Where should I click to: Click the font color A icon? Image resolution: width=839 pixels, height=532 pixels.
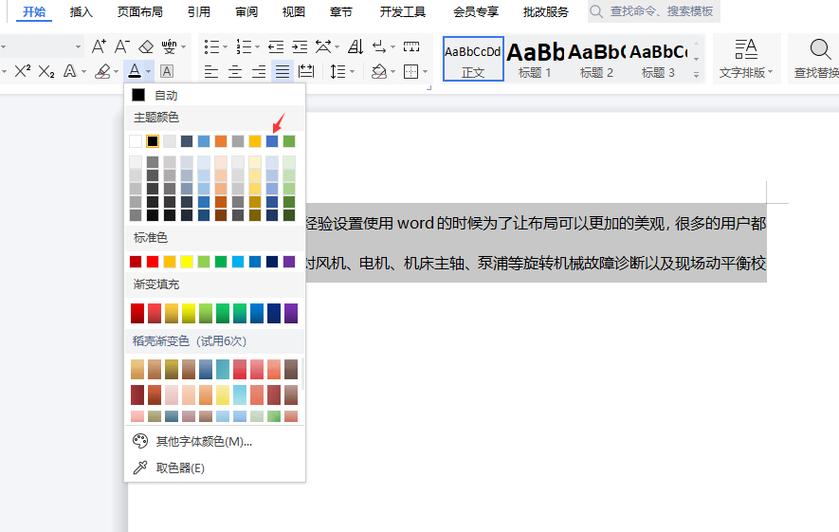(x=134, y=71)
